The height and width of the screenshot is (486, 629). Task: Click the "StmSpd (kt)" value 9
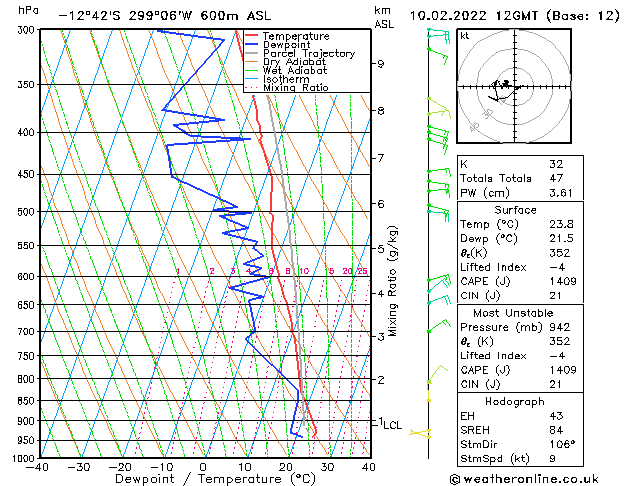click(552, 459)
